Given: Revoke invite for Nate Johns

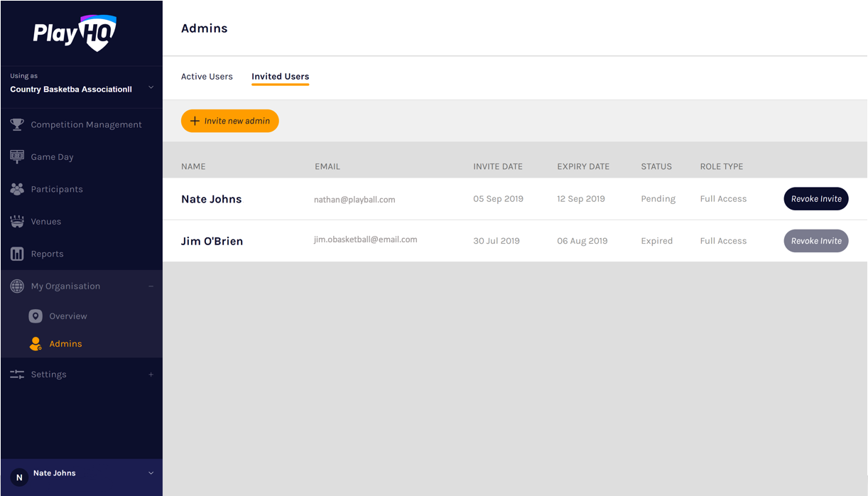Looking at the screenshot, I should click(x=815, y=199).
